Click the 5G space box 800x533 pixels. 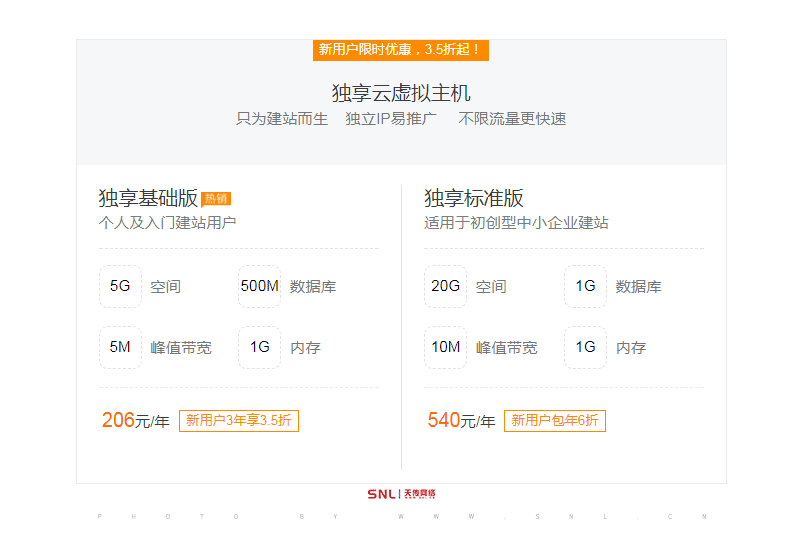click(x=120, y=286)
